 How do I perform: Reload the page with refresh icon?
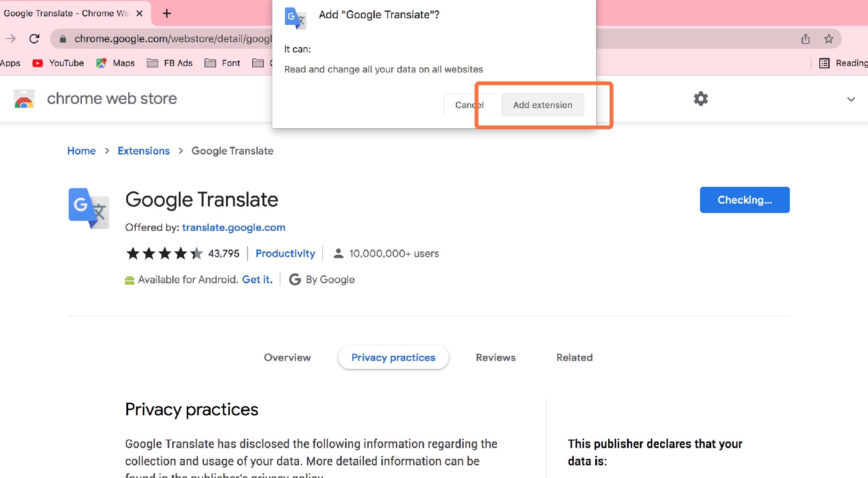click(34, 39)
